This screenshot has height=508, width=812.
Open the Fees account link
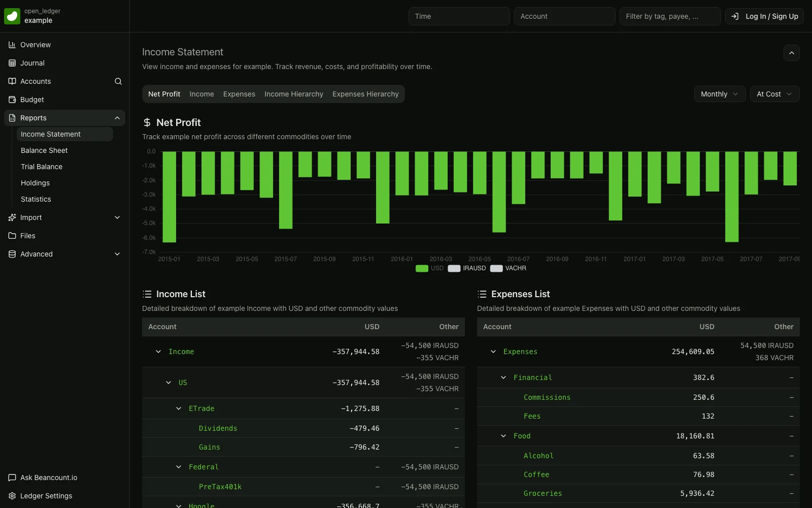point(532,416)
